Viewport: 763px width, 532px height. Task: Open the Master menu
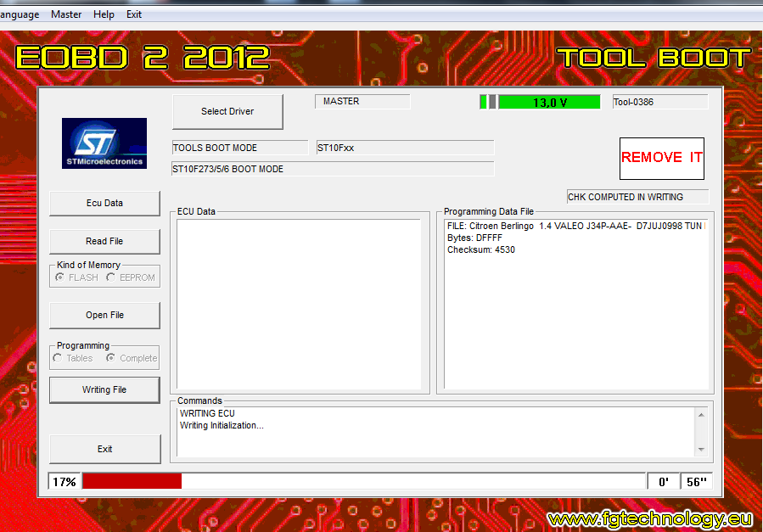66,14
